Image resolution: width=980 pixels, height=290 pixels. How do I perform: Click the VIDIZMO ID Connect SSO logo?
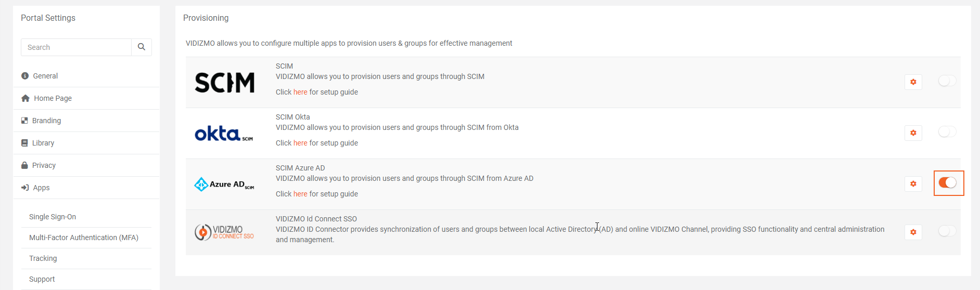click(x=224, y=232)
